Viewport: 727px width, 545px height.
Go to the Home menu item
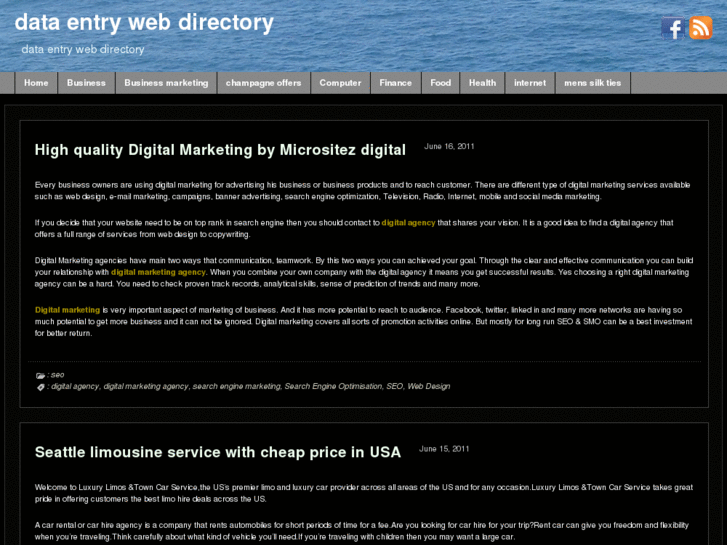[36, 83]
